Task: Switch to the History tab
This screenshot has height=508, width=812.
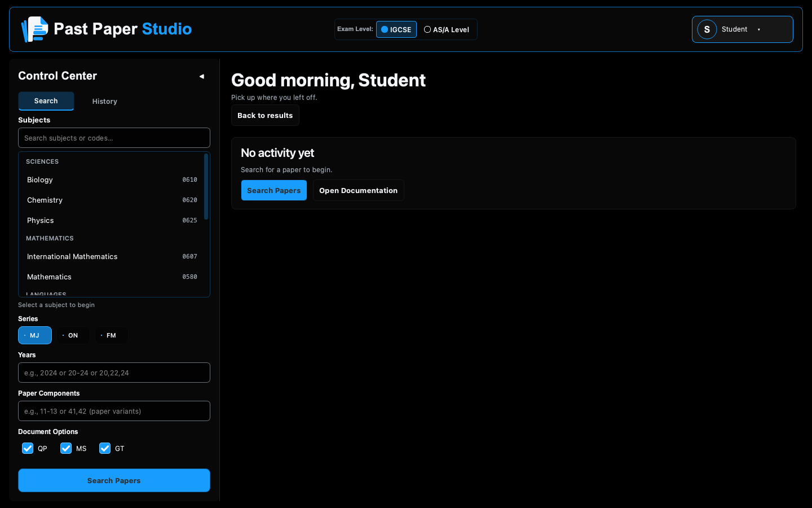Action: [x=105, y=102]
